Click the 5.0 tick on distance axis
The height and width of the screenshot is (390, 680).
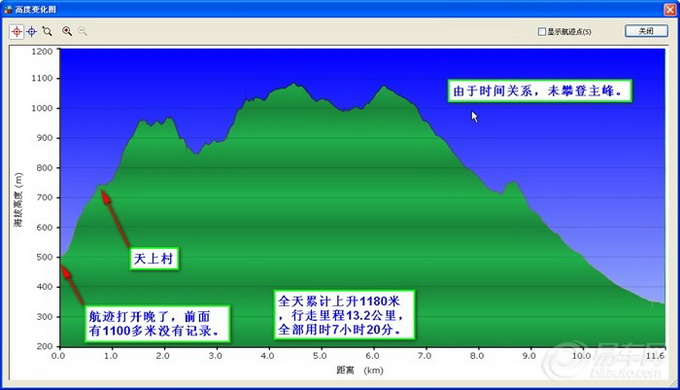tap(320, 356)
